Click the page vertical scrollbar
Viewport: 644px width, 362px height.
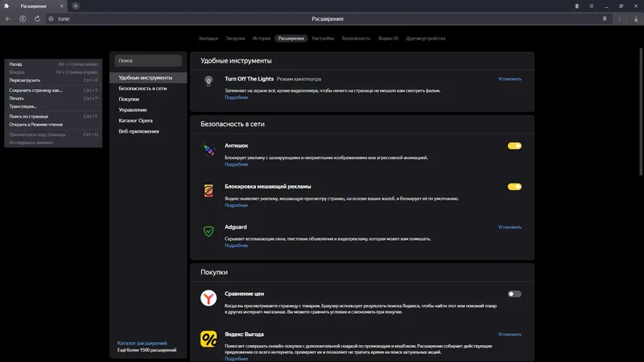tap(641, 112)
